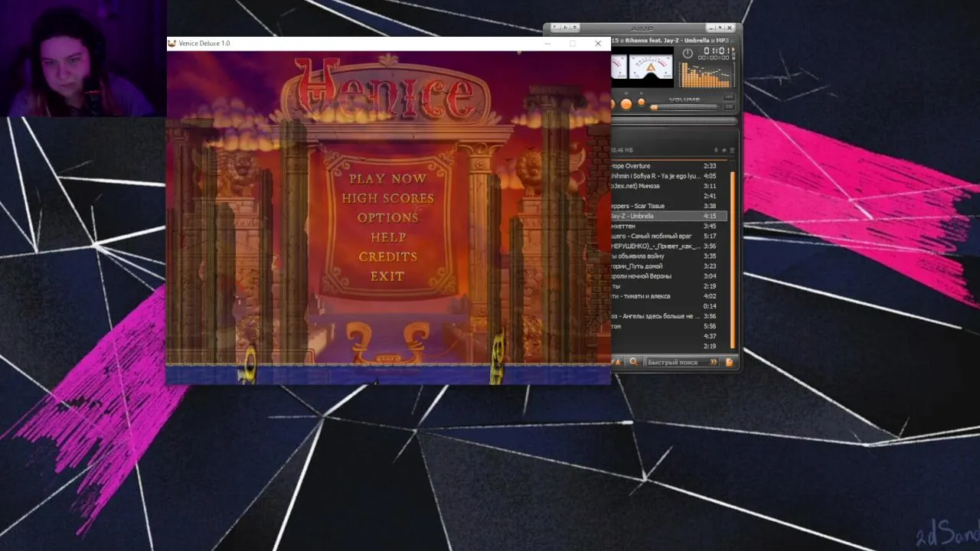This screenshot has width=980, height=551.
Task: Select the 'Scar Tissue' track
Action: pos(669,206)
